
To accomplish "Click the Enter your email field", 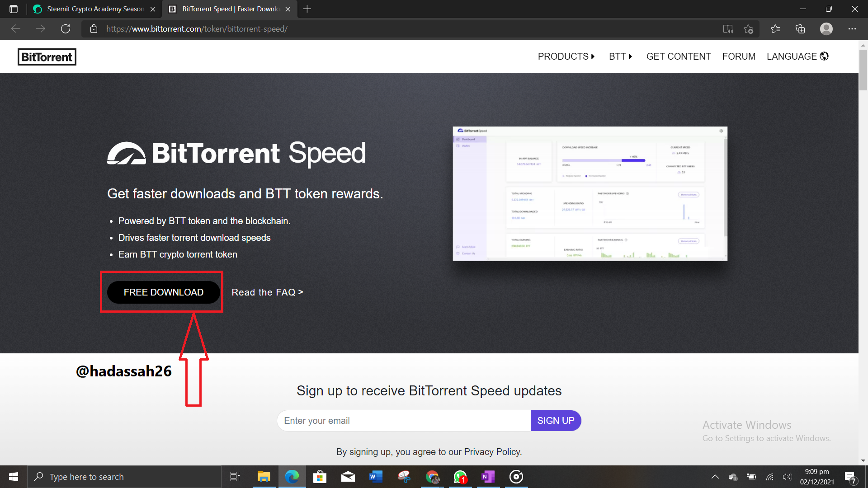I will pos(404,421).
